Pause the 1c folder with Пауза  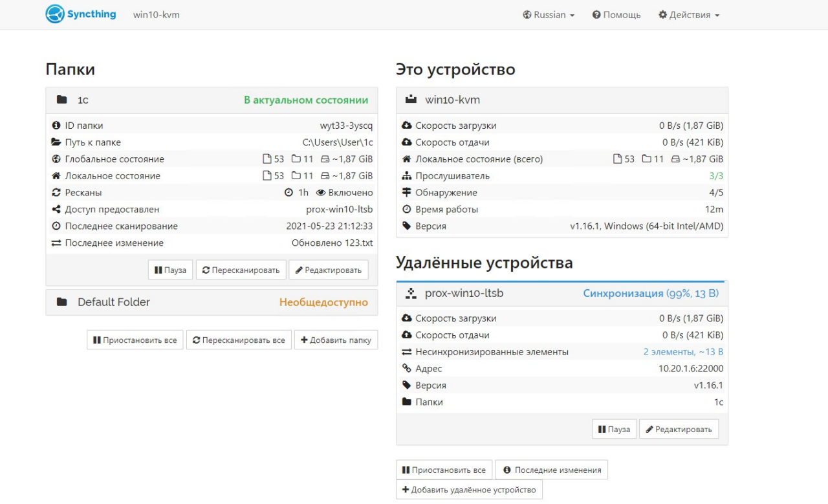pos(170,270)
